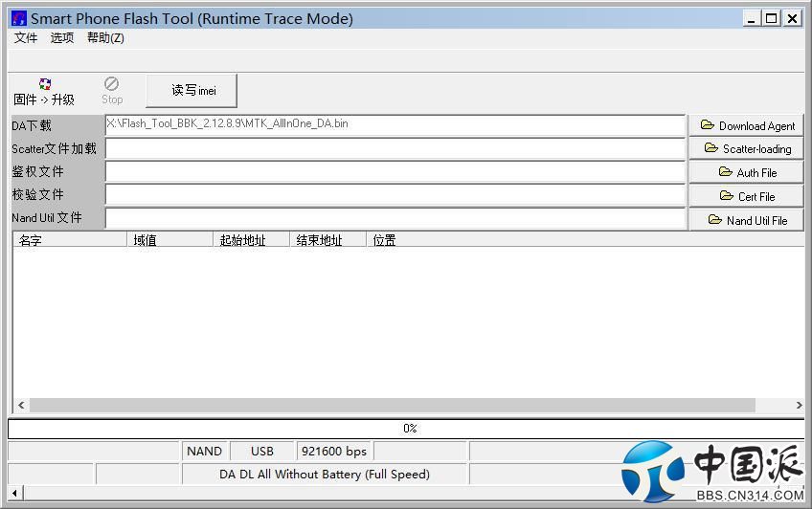
Task: Click the NAND status bar cell
Action: pyautogui.click(x=205, y=451)
